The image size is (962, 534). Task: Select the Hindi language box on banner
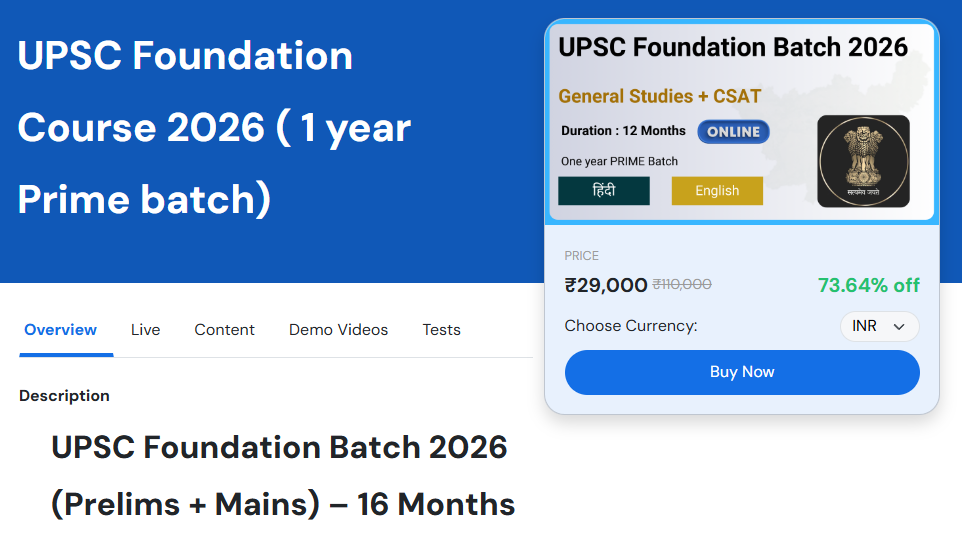coord(604,191)
